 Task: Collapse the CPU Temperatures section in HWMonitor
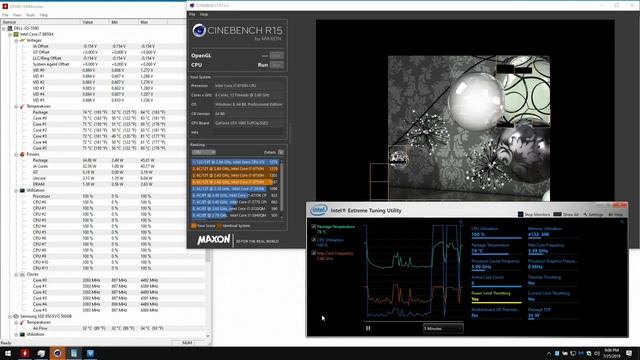pyautogui.click(x=16, y=107)
